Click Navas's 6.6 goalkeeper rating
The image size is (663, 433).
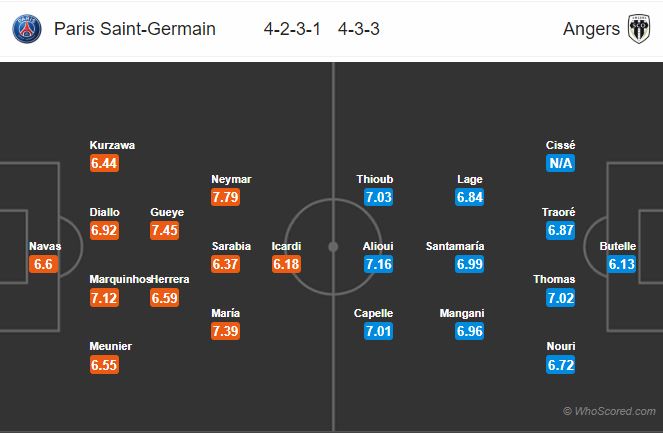(43, 264)
